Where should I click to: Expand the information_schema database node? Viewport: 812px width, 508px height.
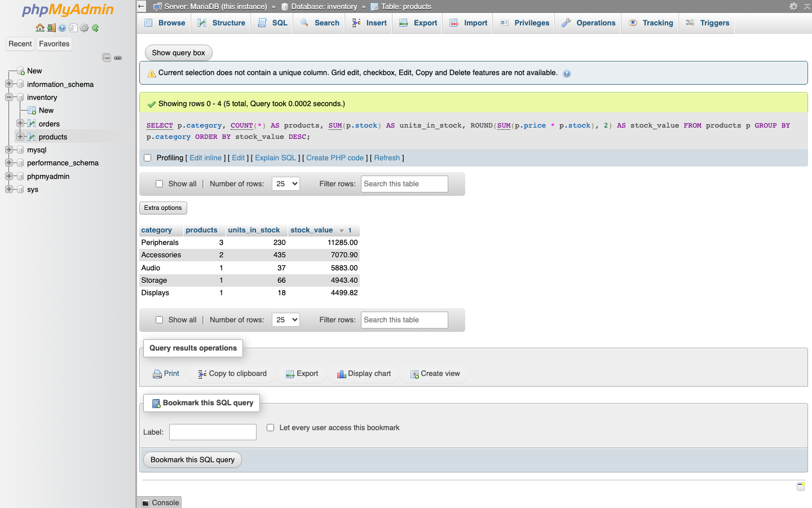pyautogui.click(x=9, y=84)
